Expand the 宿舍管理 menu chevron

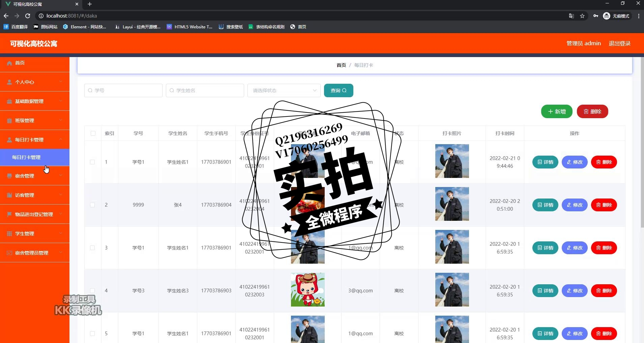pos(61,176)
